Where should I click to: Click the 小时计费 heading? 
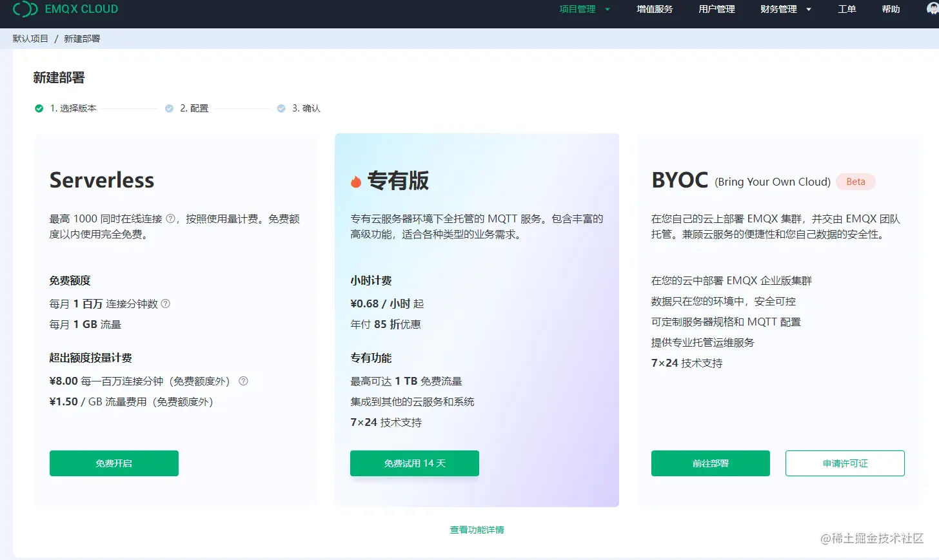371,280
